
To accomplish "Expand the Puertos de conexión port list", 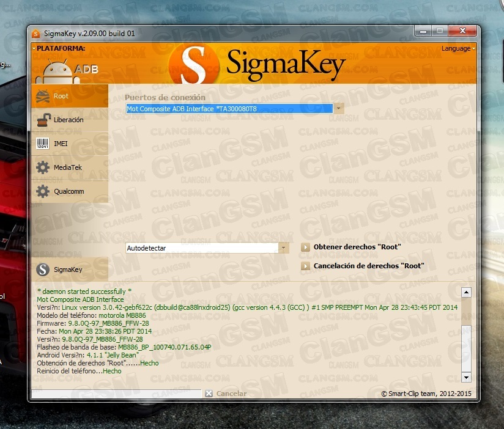I will 338,109.
